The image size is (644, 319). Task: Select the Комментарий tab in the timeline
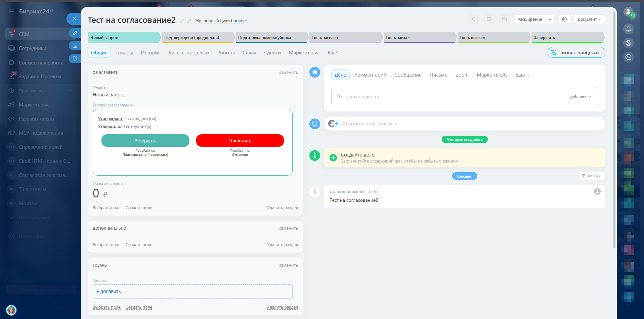(x=370, y=75)
